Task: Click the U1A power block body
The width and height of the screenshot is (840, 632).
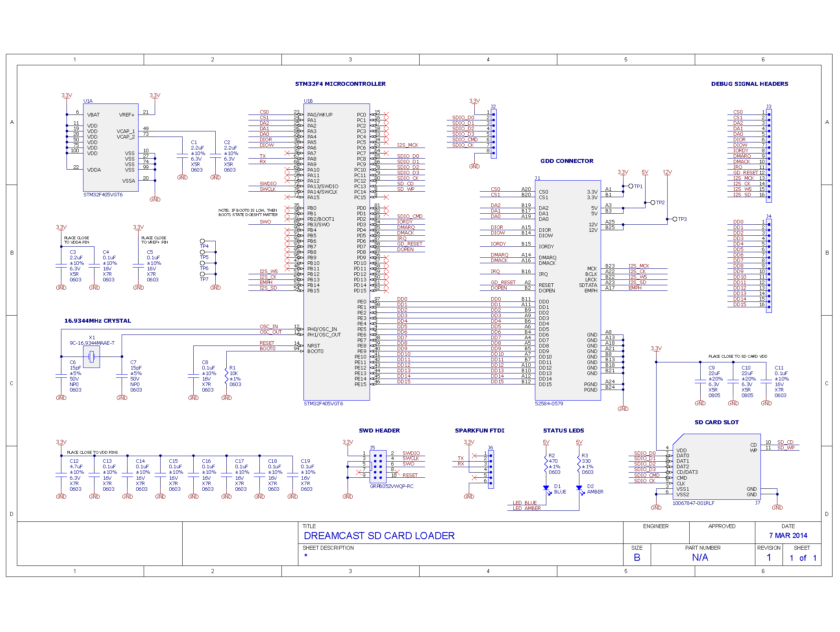Action: point(111,148)
